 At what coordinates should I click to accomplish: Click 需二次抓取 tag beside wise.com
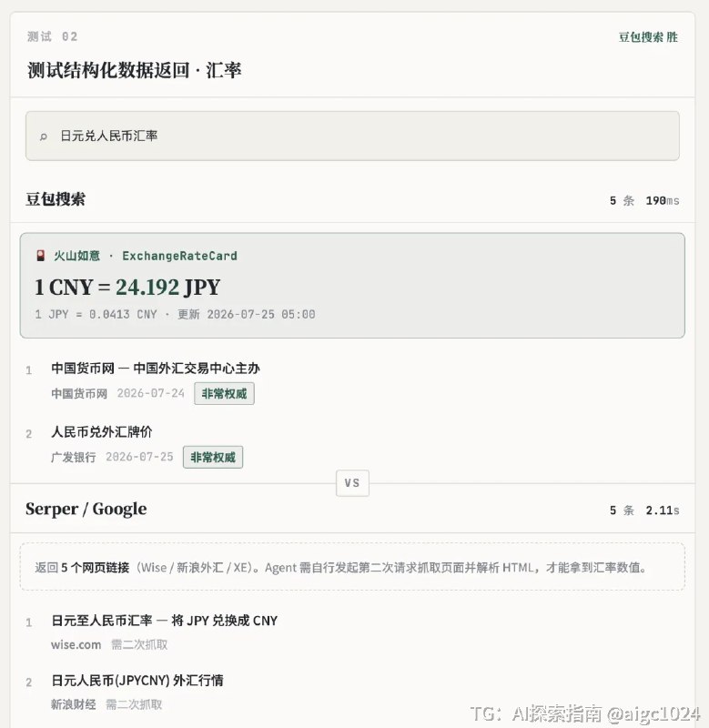point(139,645)
